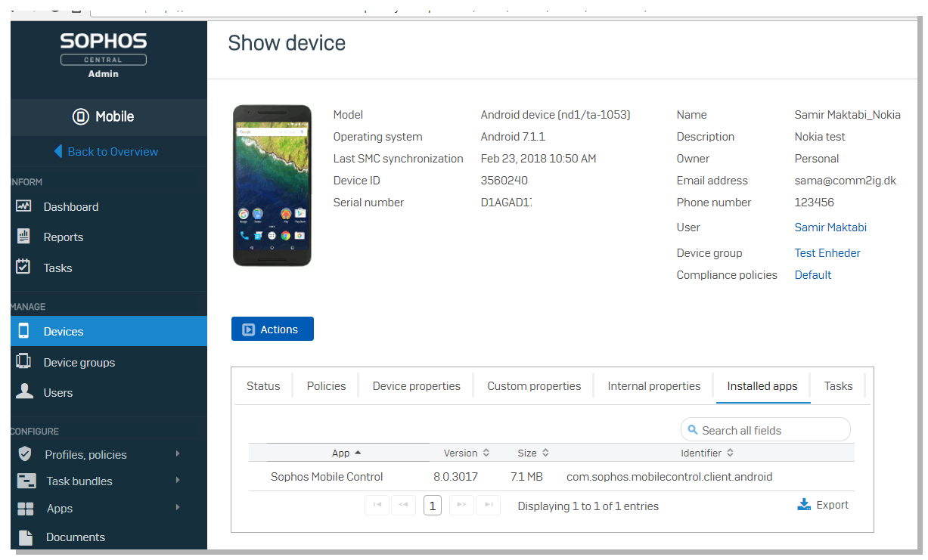Click the Back to Overview link

tap(113, 151)
